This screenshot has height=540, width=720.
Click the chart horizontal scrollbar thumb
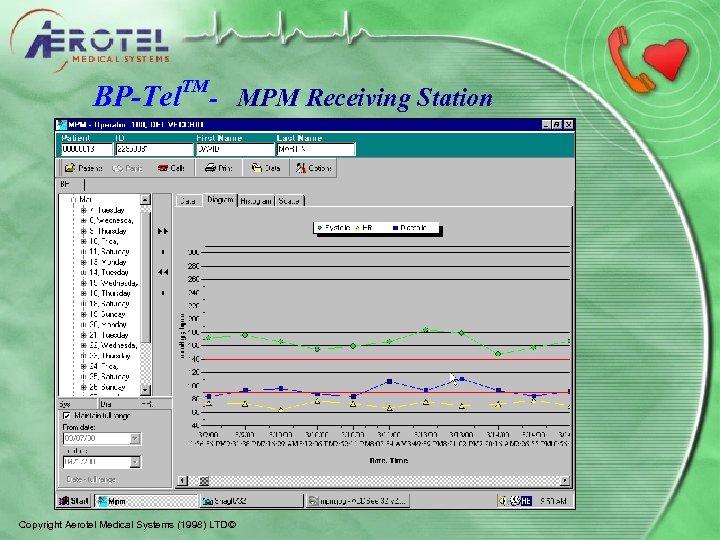coord(204,481)
